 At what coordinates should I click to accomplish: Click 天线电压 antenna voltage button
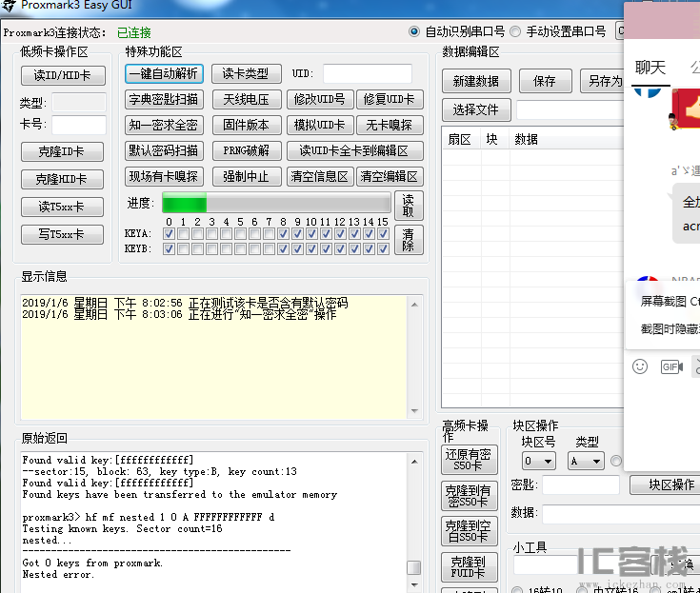(x=247, y=99)
